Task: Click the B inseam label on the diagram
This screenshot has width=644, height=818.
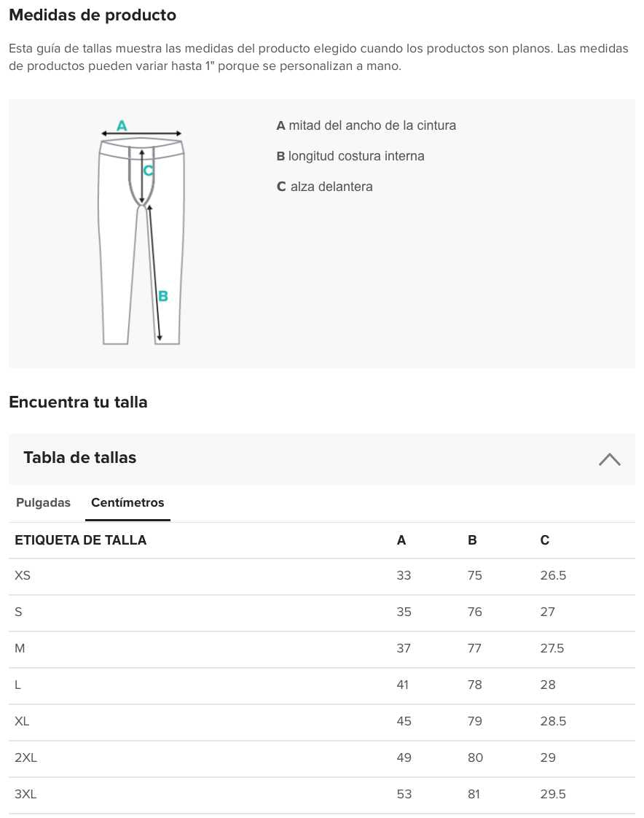Action: coord(163,296)
